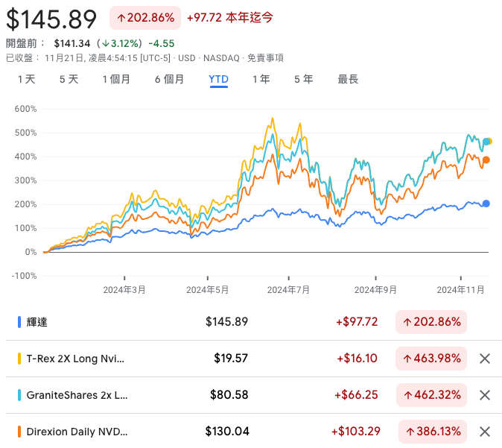Select the 最長 range tab

[x=348, y=79]
